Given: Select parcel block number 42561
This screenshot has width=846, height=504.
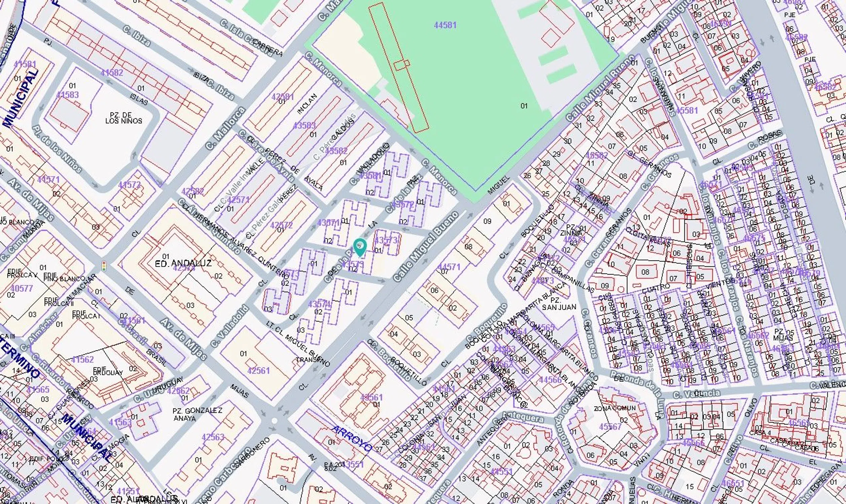Looking at the screenshot, I should (x=258, y=370).
